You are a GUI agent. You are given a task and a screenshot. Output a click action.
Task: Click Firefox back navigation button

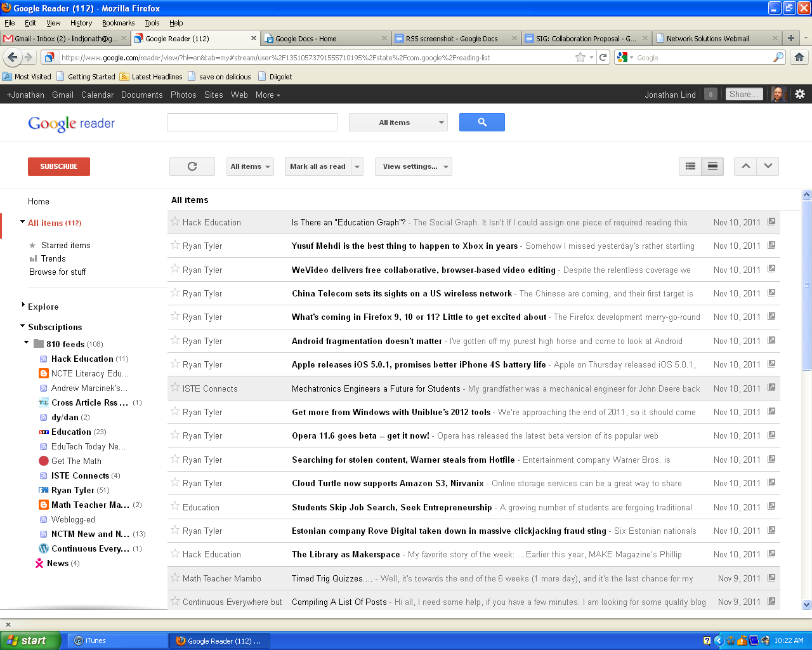point(12,57)
